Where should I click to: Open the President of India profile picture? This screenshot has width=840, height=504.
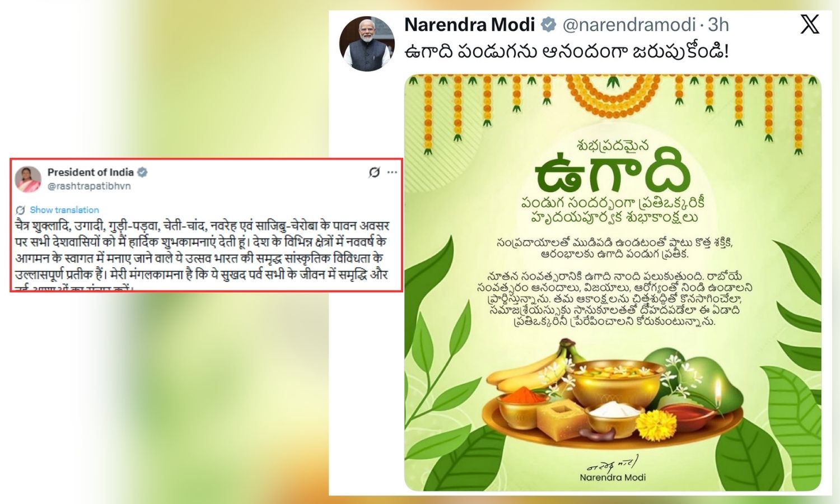pyautogui.click(x=28, y=179)
